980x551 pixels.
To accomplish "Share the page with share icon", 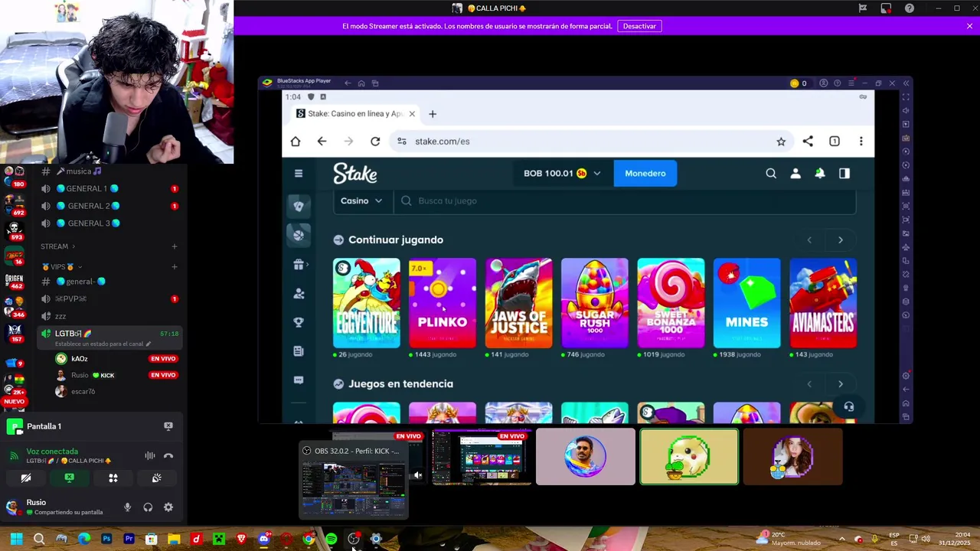I will point(808,141).
